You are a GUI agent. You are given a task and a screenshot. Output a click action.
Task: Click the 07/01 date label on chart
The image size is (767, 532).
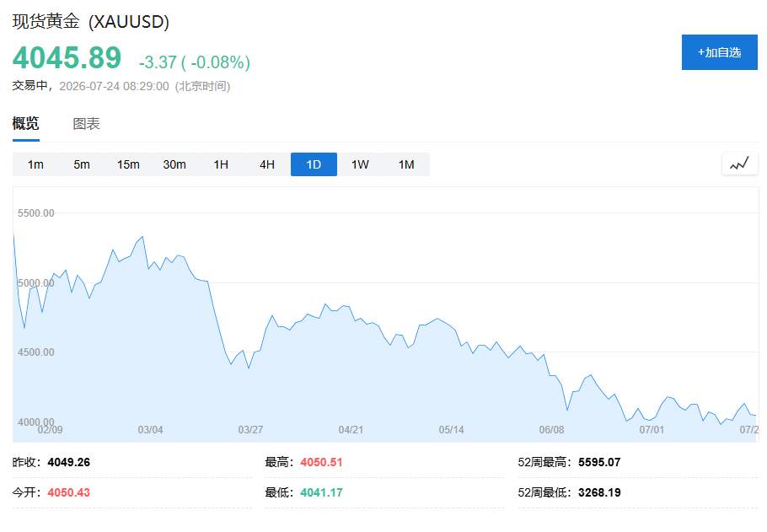652,430
